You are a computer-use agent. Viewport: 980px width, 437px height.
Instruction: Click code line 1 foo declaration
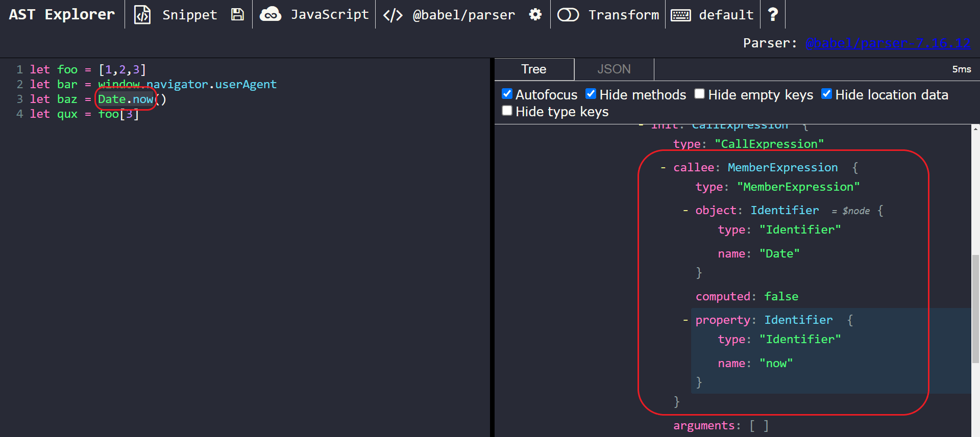point(88,69)
